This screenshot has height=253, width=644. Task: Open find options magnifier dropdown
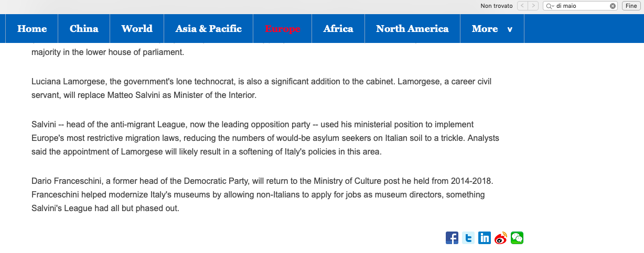point(550,6)
